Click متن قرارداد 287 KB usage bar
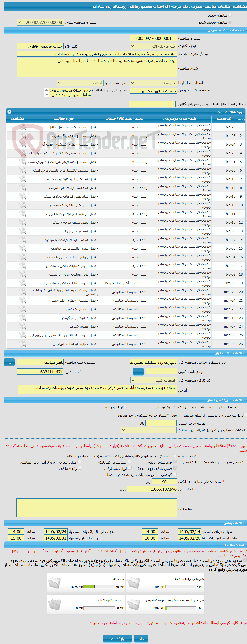The width and height of the screenshot is (247, 644). click(180, 608)
